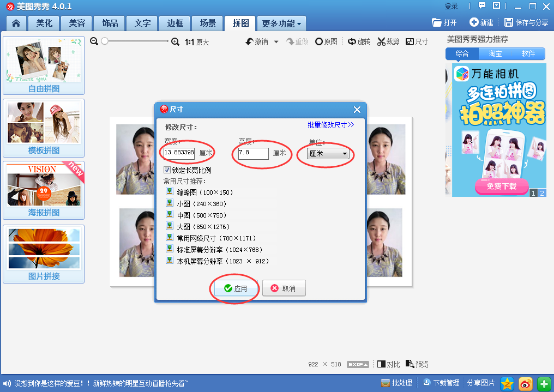Expand the 更多功能 dropdown tab
554x392 pixels.
click(281, 23)
